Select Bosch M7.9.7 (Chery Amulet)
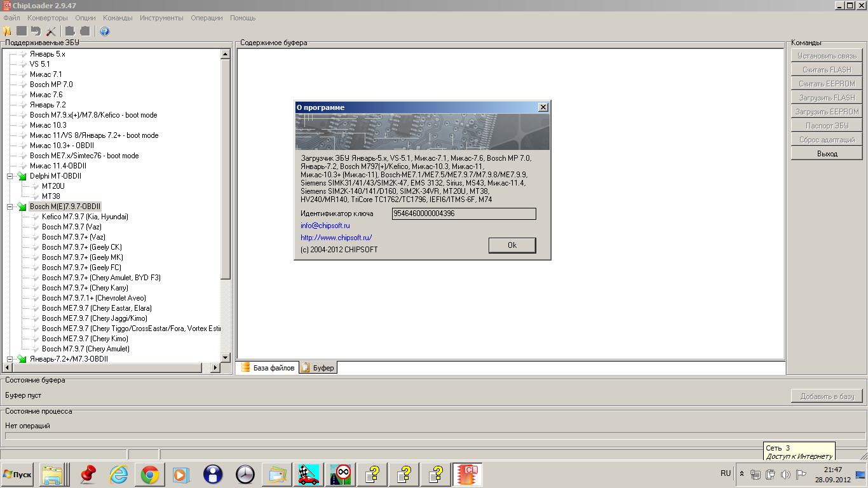The width and height of the screenshot is (868, 488). tap(86, 349)
